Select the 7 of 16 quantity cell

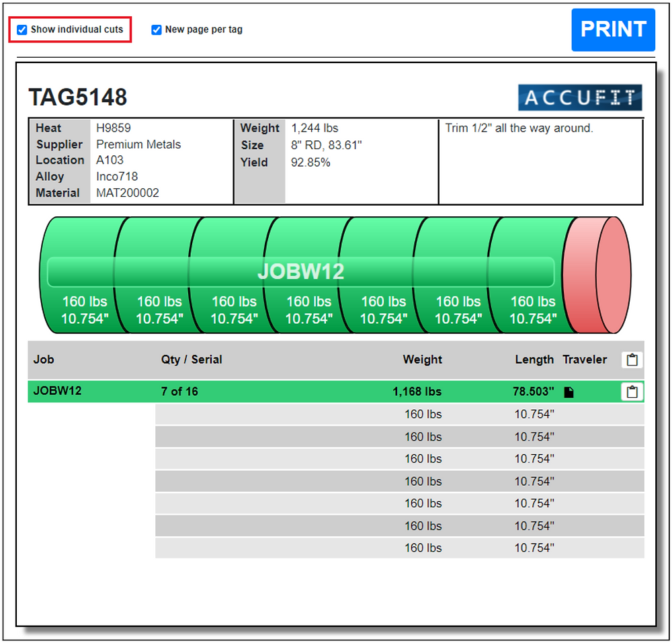tap(179, 391)
